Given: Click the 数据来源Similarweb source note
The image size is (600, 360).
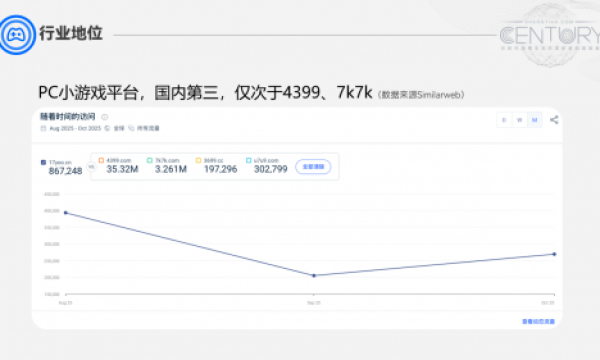Looking at the screenshot, I should coord(421,95).
